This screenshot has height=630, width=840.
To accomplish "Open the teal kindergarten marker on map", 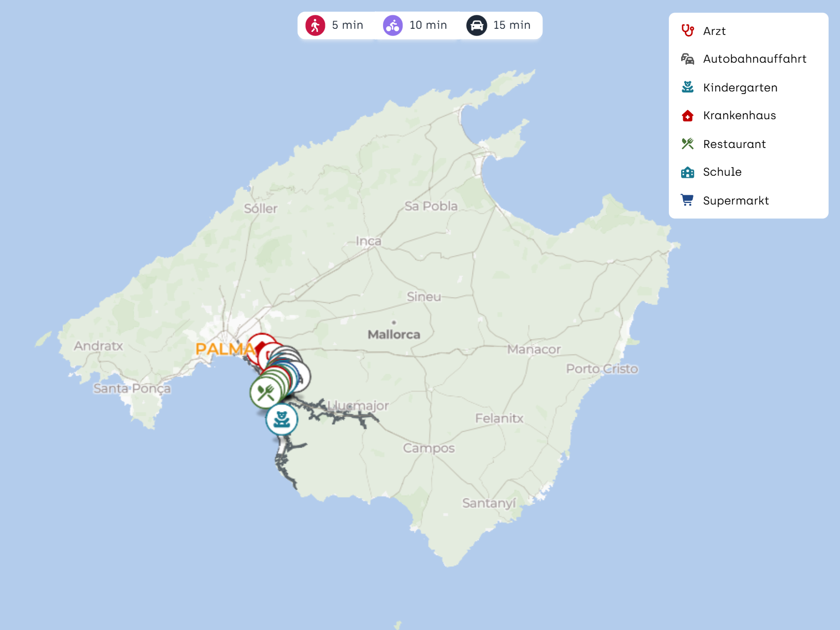I will (282, 419).
